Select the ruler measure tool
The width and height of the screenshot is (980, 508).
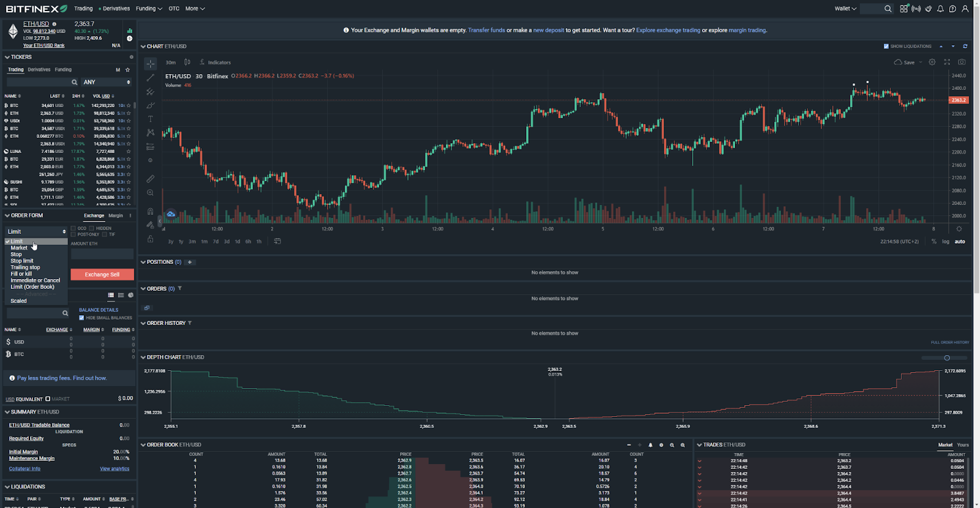(x=150, y=179)
